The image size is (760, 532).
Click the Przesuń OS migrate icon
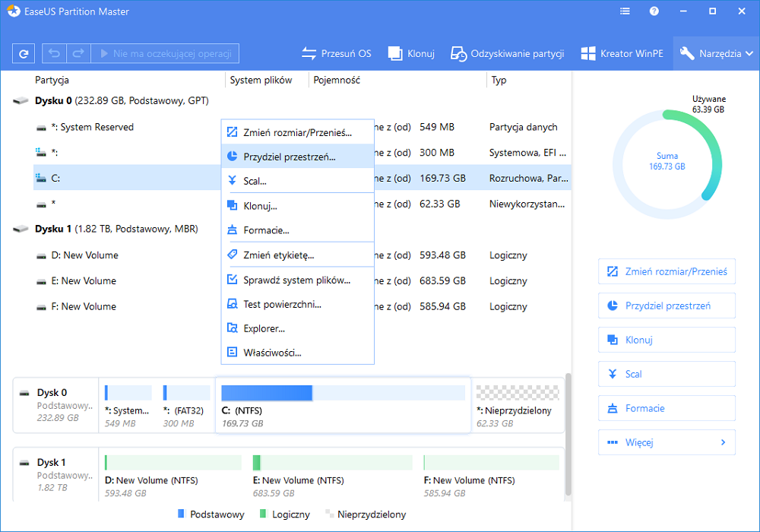click(309, 53)
